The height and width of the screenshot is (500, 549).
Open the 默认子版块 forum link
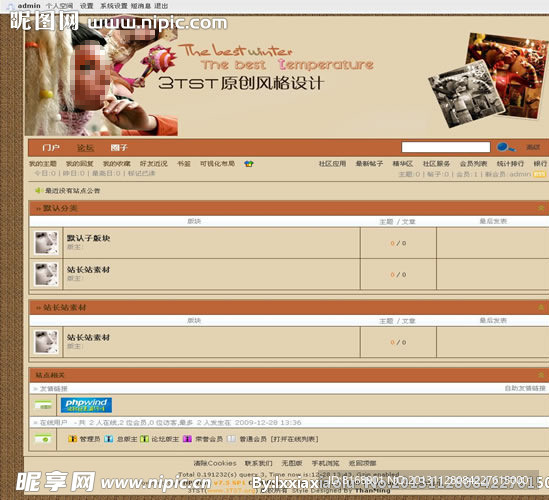click(x=88, y=238)
